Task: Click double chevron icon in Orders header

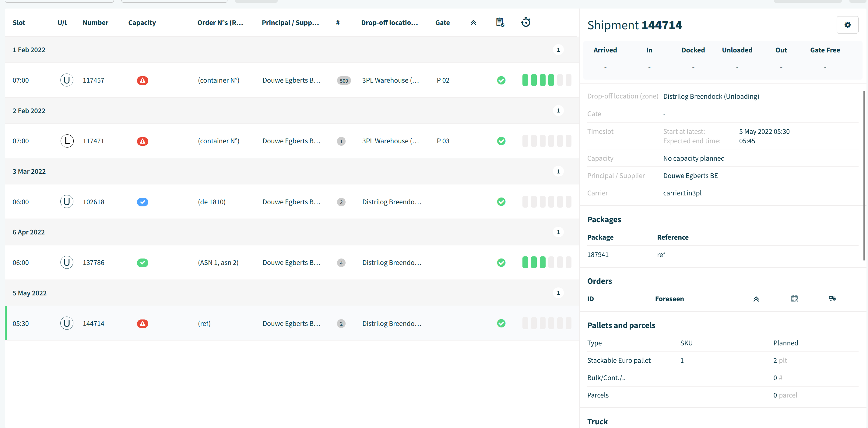Action: click(x=756, y=299)
